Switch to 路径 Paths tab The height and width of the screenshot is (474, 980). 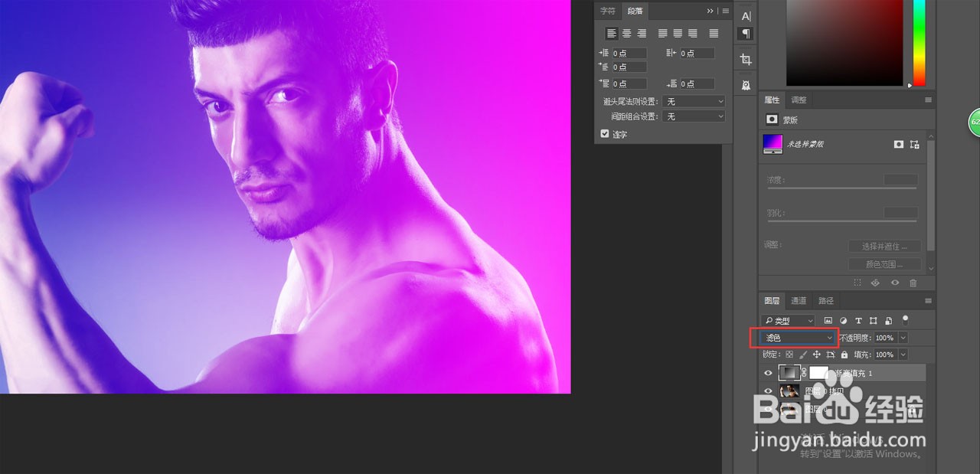point(826,301)
